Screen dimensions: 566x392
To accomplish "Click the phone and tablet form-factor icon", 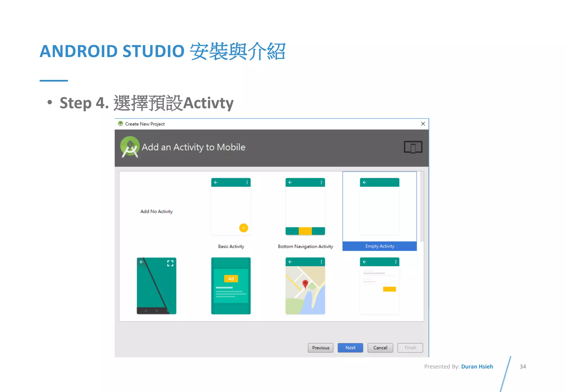I will tap(413, 147).
